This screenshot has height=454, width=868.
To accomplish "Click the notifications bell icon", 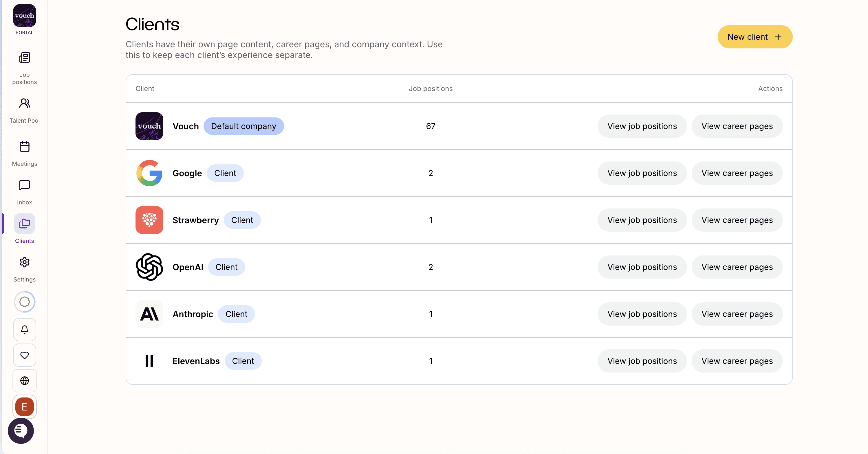I will 24,329.
